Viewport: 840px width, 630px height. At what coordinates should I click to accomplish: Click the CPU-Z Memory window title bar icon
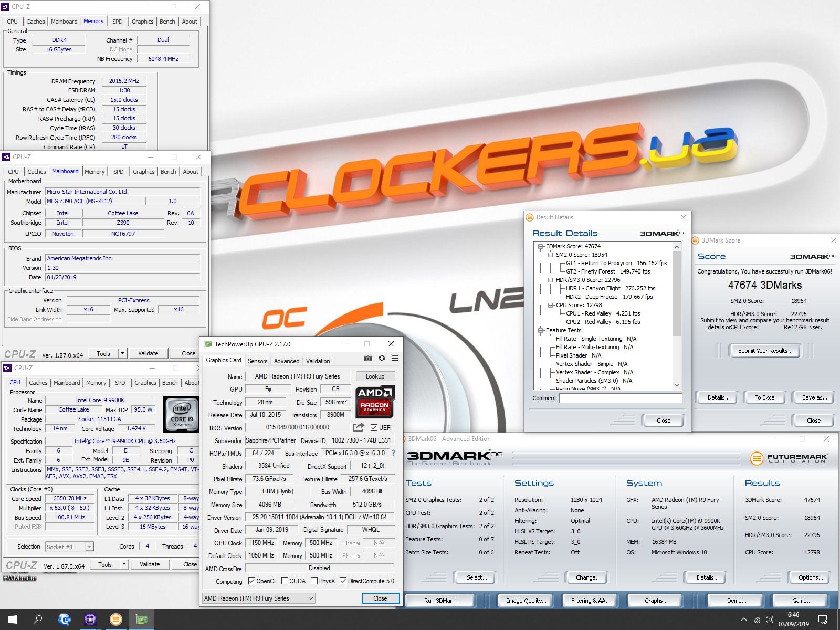pos(5,7)
